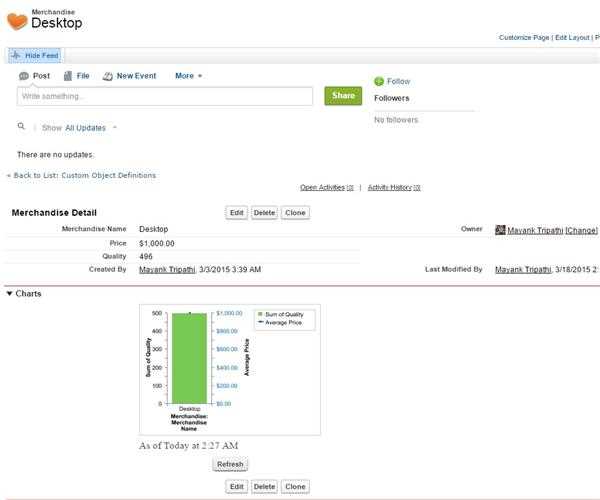Click Back to List: Custom Object Definitions
Viewport: 600px width, 500px height.
point(82,175)
